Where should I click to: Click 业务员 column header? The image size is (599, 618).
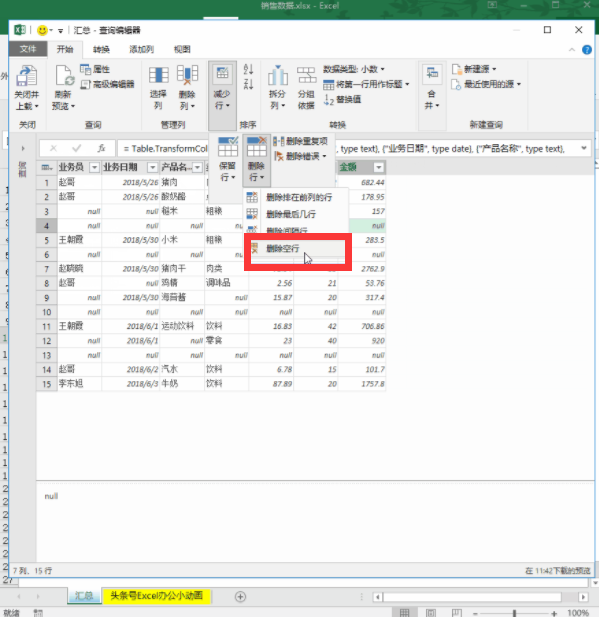pos(72,168)
